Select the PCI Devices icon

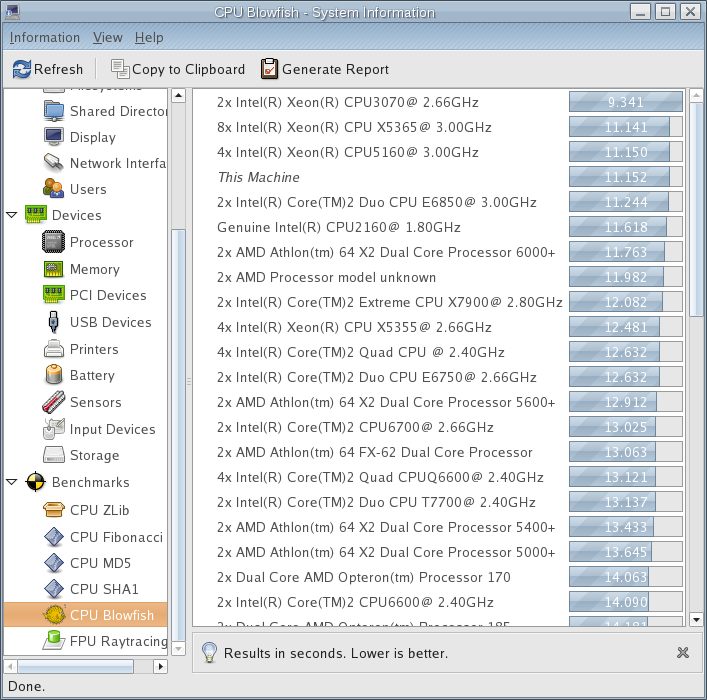click(x=54, y=295)
